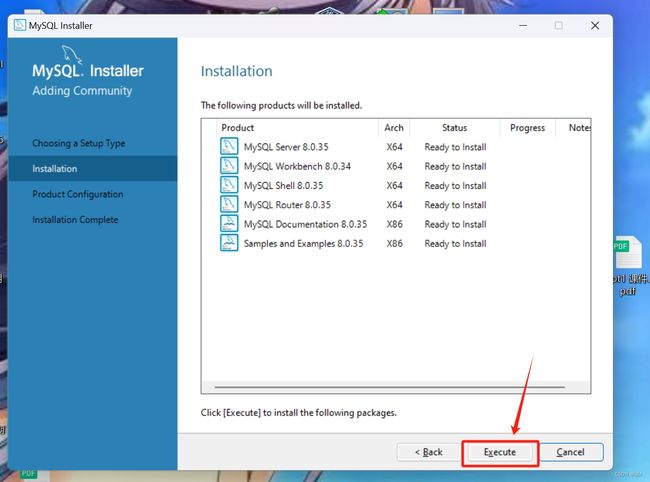
Task: Click X64 arch cell of MySQL Server
Action: 394,147
